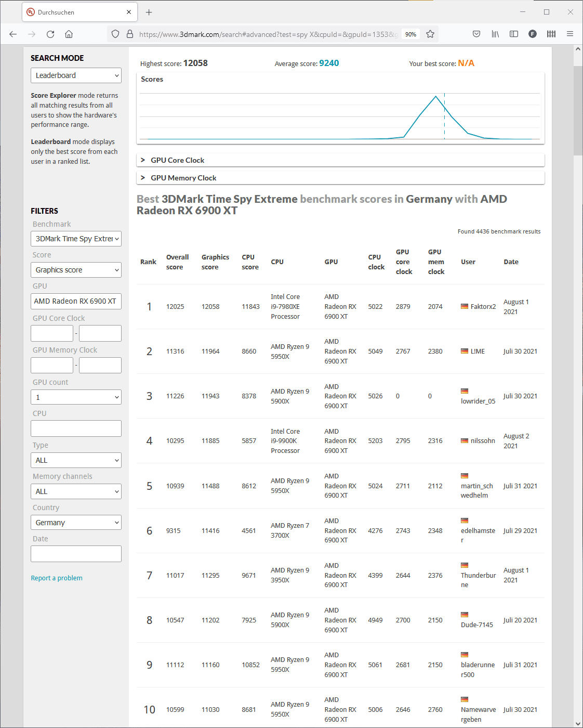Image resolution: width=583 pixels, height=728 pixels.
Task: Click the score distribution chart peak
Action: click(x=436, y=97)
